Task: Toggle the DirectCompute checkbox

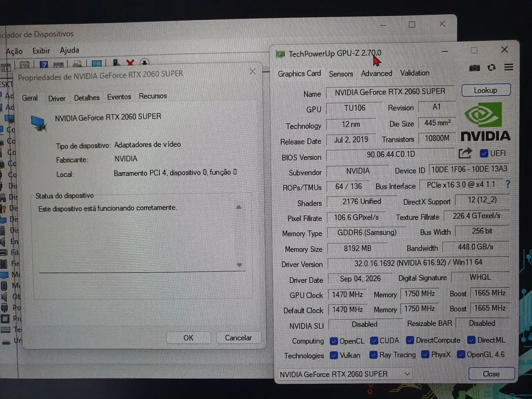Action: pos(410,340)
